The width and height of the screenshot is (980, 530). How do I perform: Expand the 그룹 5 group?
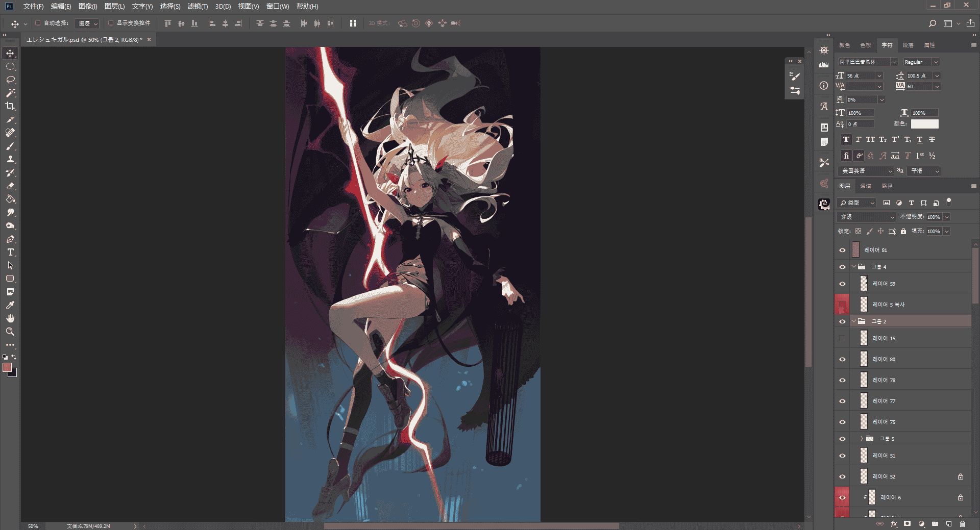(x=862, y=439)
